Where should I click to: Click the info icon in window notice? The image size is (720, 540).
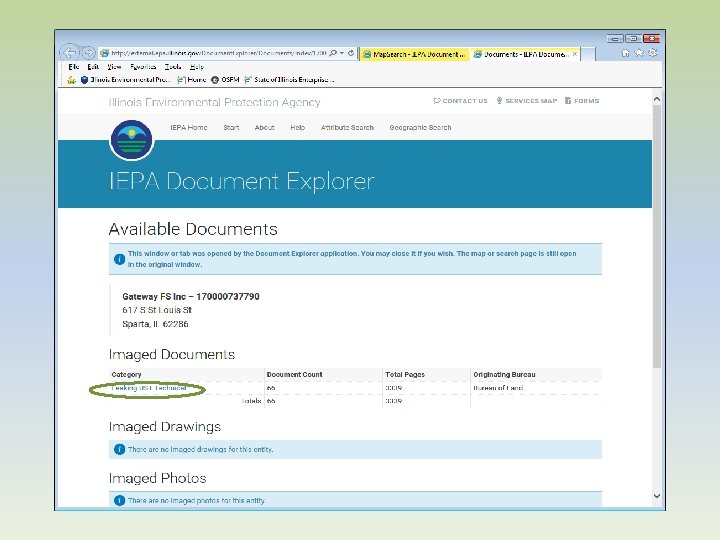pos(119,259)
